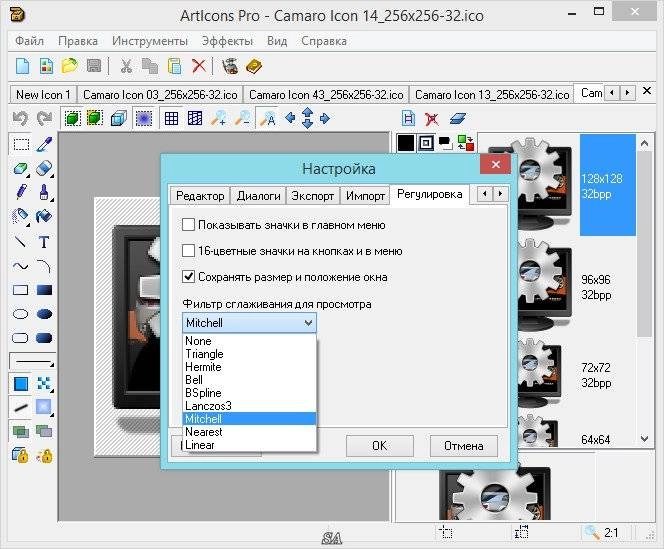Select the Text tool

tap(44, 242)
